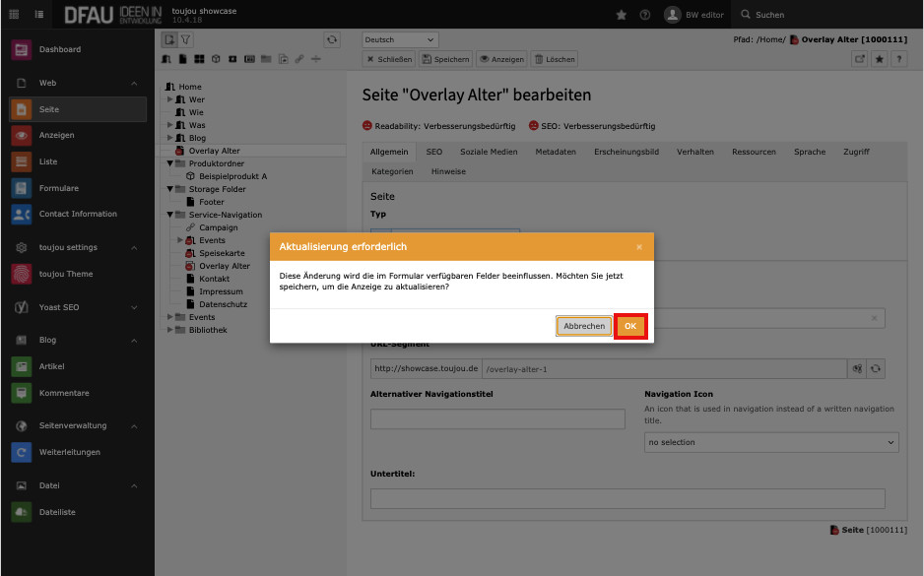
Task: Recalculate the URL segment slug
Action: point(876,368)
